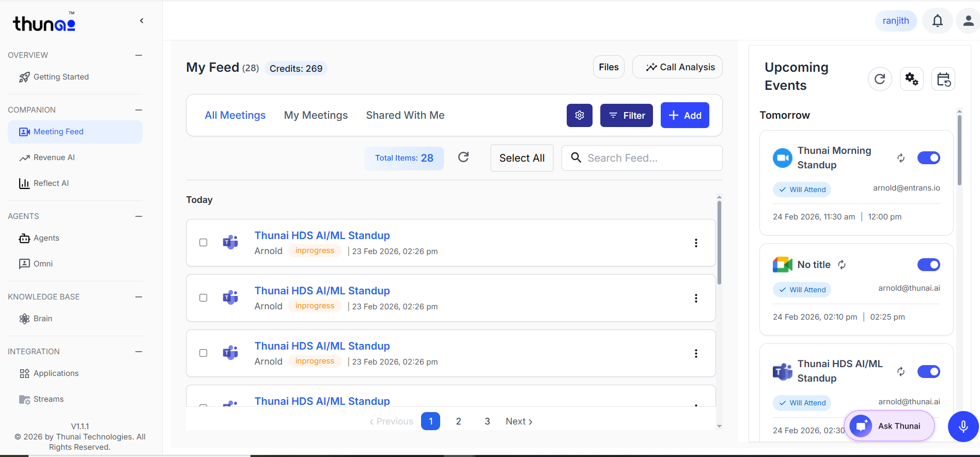Click the microphone voice button
This screenshot has width=980, height=457.
pos(963,426)
